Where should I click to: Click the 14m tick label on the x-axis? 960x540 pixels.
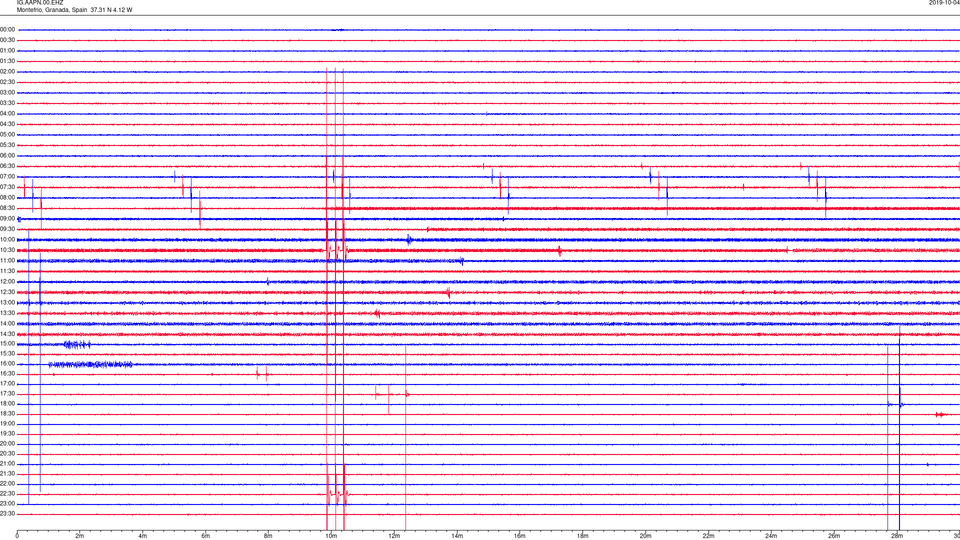click(x=457, y=536)
